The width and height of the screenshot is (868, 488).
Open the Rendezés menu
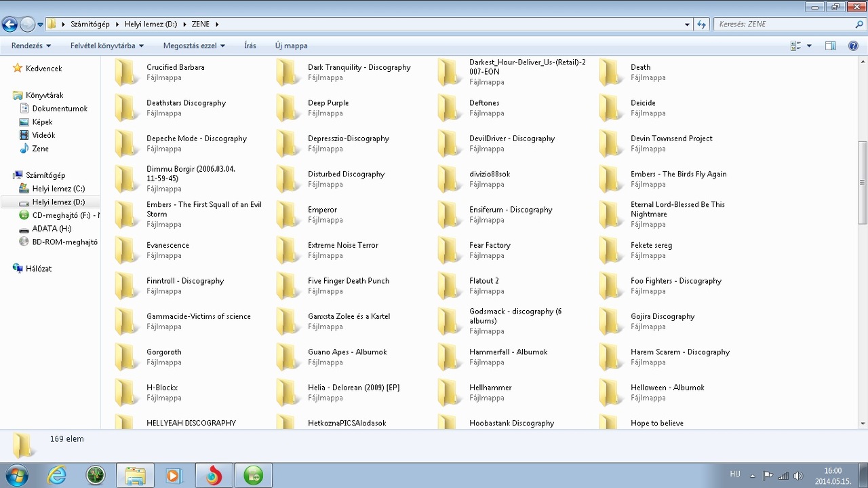[x=31, y=45]
